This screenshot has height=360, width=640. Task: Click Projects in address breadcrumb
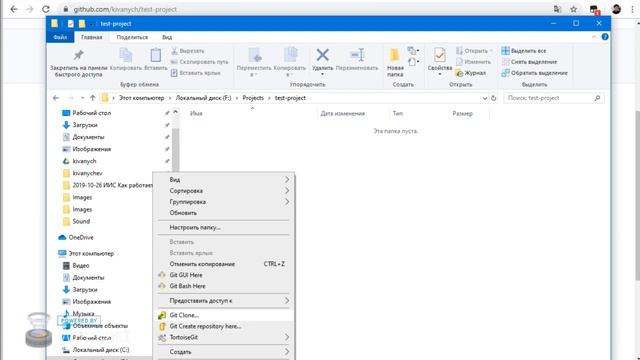pyautogui.click(x=253, y=98)
